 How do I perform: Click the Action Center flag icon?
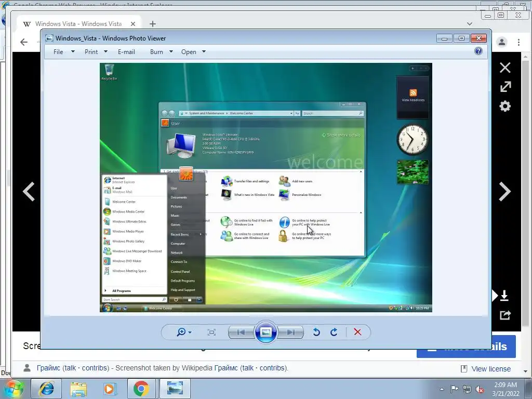(x=454, y=389)
